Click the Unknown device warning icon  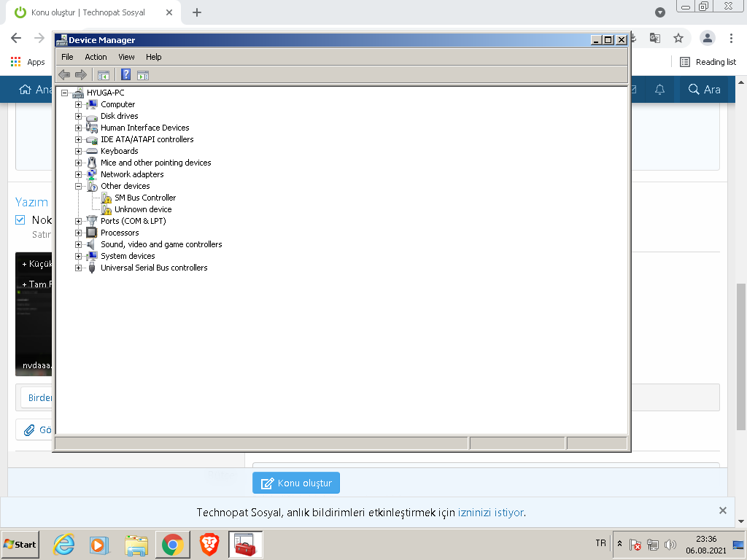[107, 209]
